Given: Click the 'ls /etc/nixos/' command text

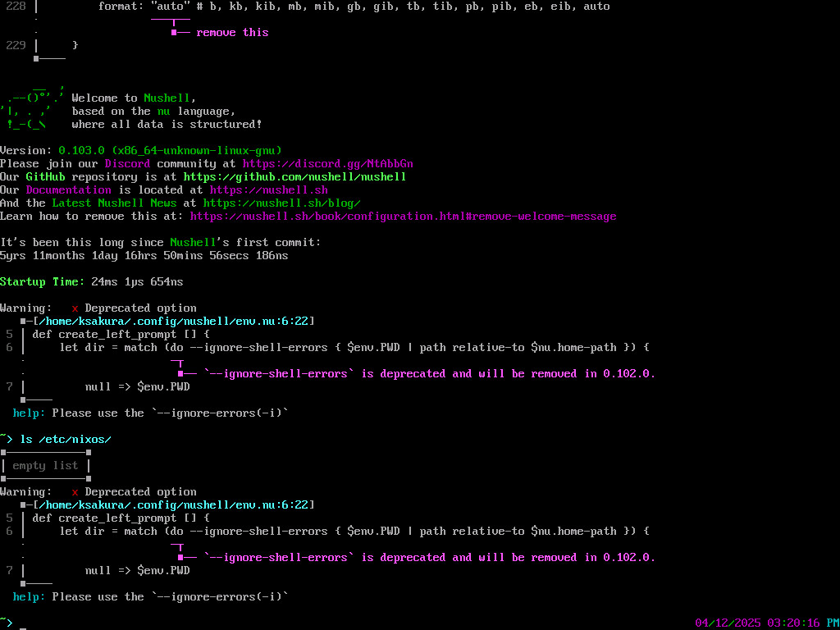Looking at the screenshot, I should click(x=66, y=440).
